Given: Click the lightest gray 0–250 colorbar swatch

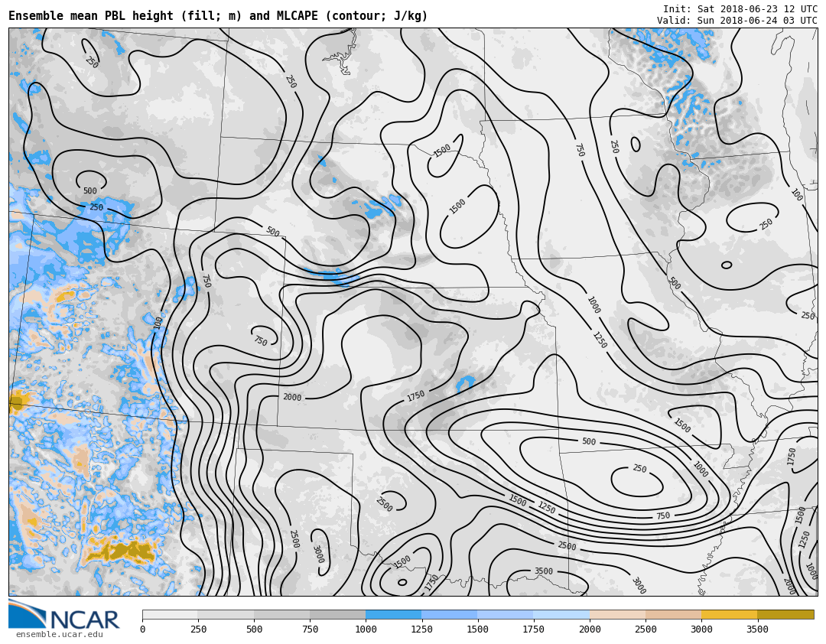Looking at the screenshot, I should 170,614.
